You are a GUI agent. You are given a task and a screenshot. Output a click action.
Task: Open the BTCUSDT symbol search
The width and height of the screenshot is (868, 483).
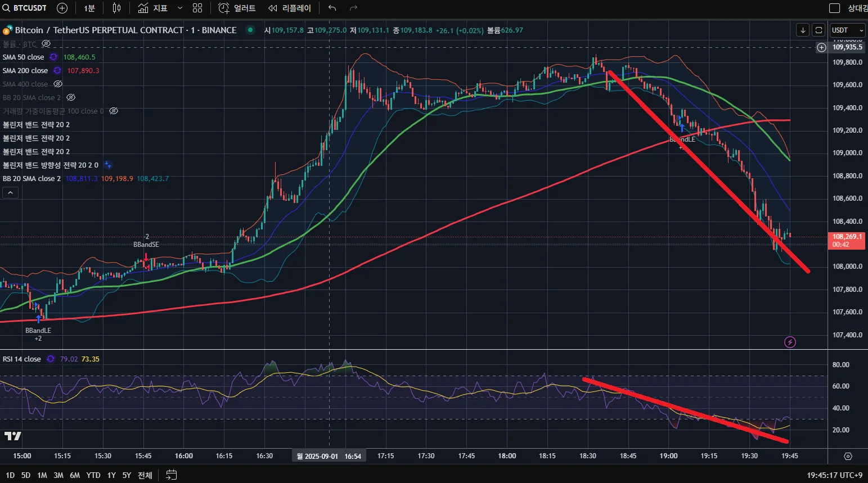click(x=25, y=8)
